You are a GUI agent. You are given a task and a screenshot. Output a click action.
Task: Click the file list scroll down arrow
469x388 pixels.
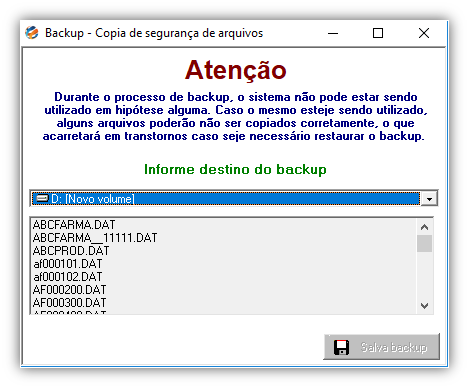(x=424, y=305)
